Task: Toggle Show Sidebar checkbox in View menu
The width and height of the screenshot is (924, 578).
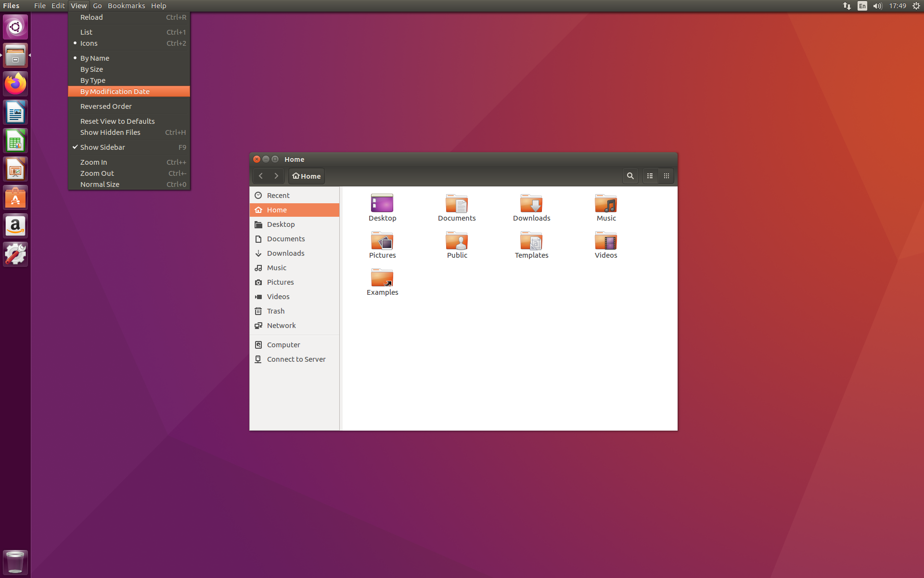Action: click(103, 147)
